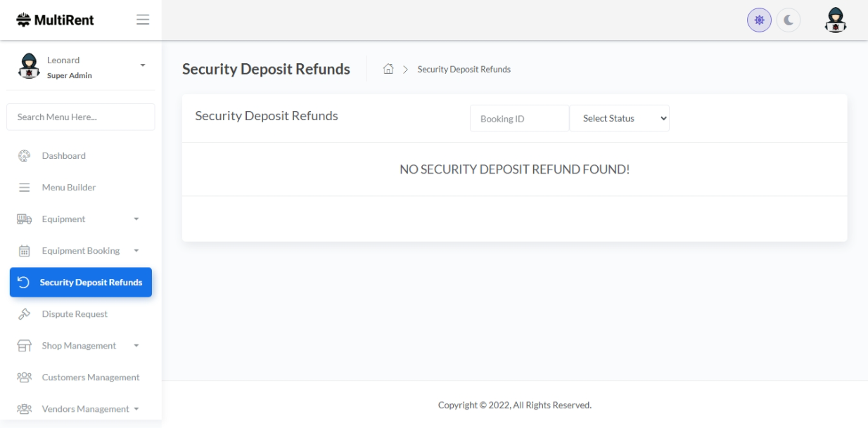
Task: Expand the Leonard Super Admin profile menu
Action: pos(143,65)
